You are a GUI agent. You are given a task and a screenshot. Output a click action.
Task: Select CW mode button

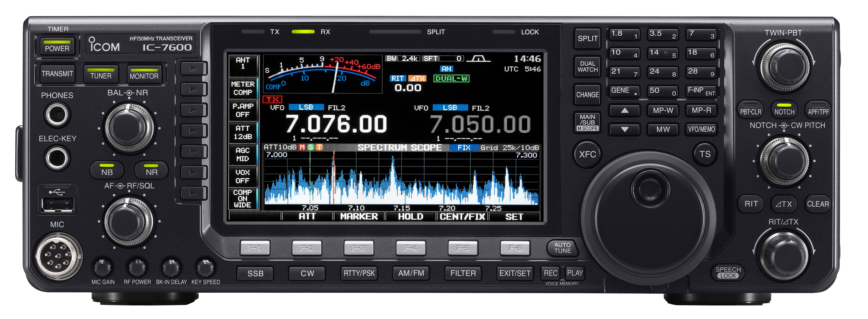307,274
